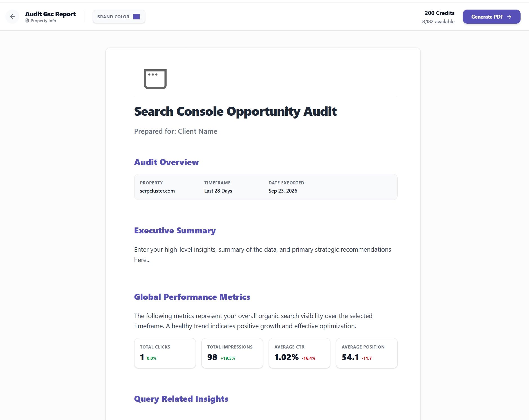The image size is (529, 420).
Task: Click the Query Related Insights heading
Action: click(181, 399)
